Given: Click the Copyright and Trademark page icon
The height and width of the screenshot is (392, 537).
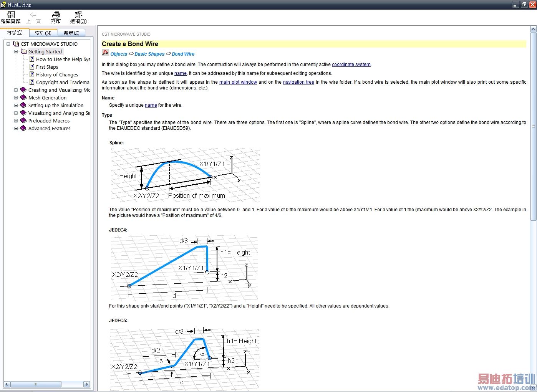Looking at the screenshot, I should pos(32,82).
